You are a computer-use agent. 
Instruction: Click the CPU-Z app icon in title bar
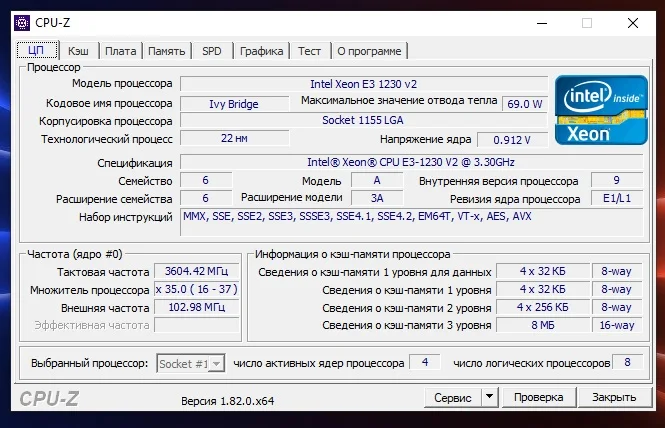coord(22,22)
